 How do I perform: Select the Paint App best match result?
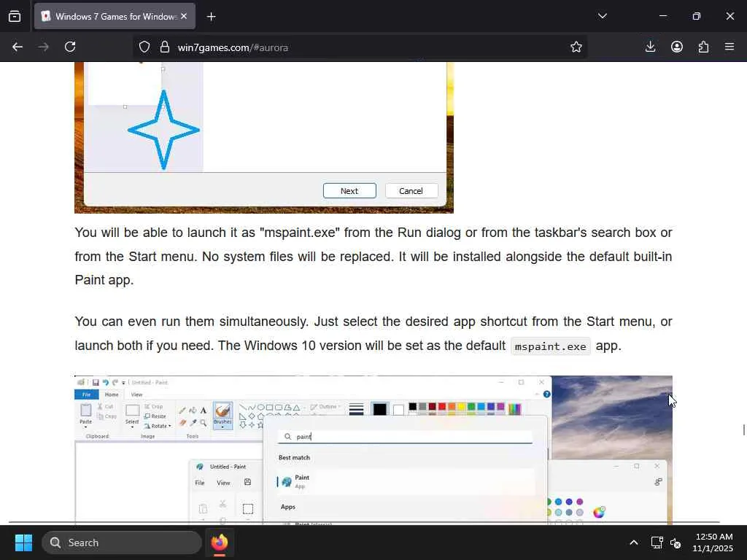tap(405, 481)
